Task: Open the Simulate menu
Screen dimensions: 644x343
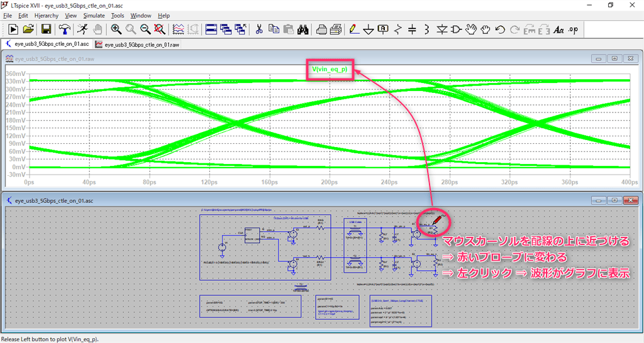Action: [x=94, y=16]
